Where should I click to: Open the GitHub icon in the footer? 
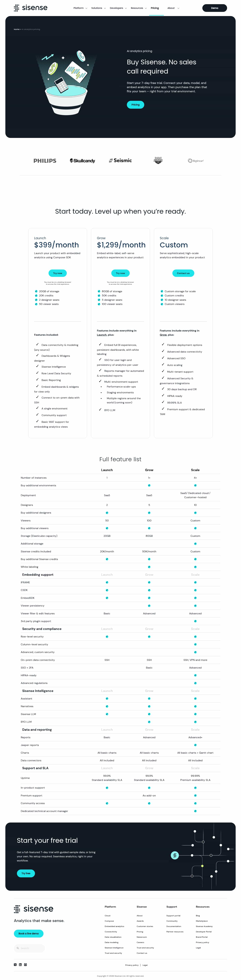pyautogui.click(x=25, y=964)
